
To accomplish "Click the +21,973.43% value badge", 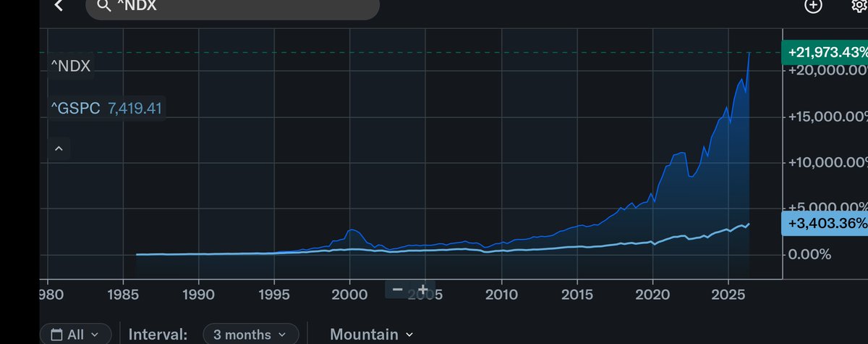I will point(825,53).
